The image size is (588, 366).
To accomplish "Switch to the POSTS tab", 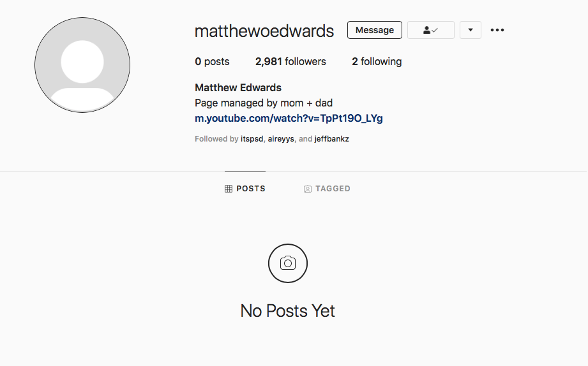I will point(245,189).
